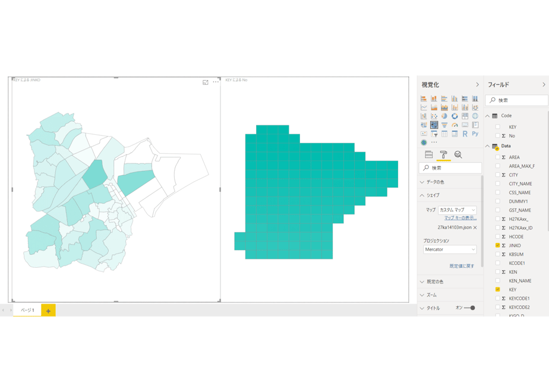The width and height of the screenshot is (549, 392).
Task: Switch to the Fields well tab
Action: coord(428,154)
